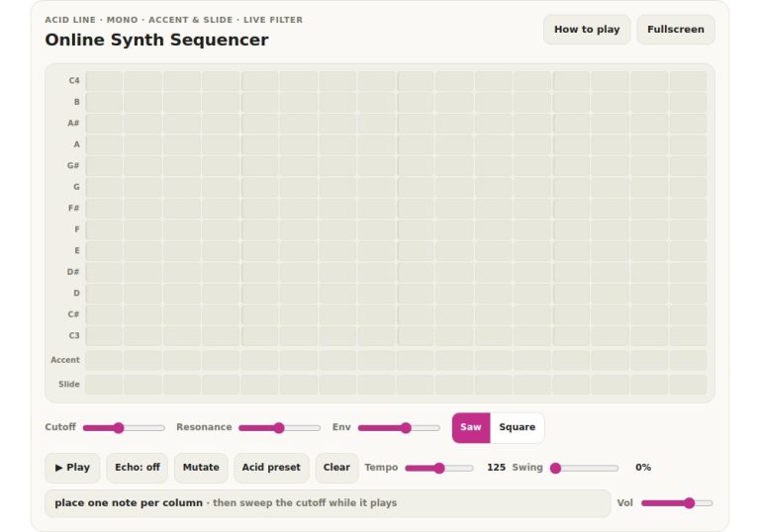
Task: Click the swing value 0%
Action: tap(643, 468)
